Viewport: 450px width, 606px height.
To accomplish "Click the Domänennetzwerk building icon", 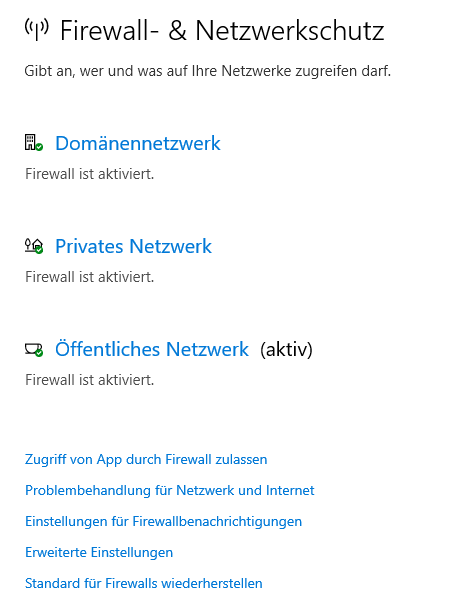I will (x=31, y=142).
